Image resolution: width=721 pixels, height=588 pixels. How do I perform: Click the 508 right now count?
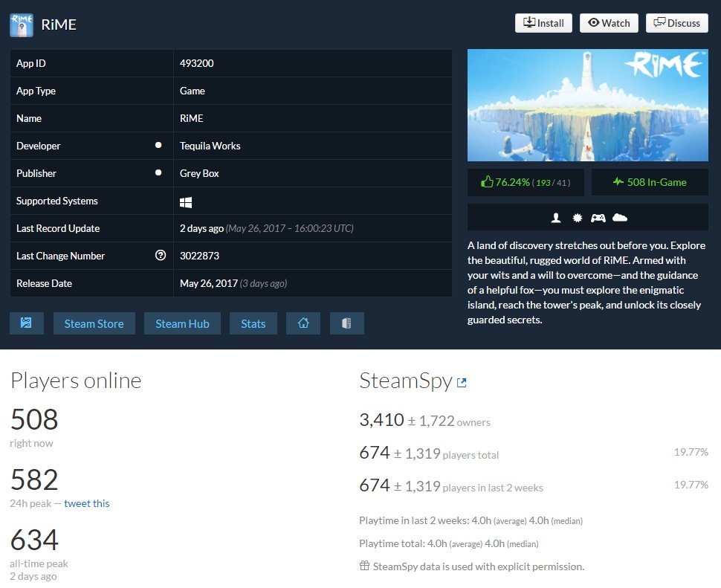[x=34, y=419]
